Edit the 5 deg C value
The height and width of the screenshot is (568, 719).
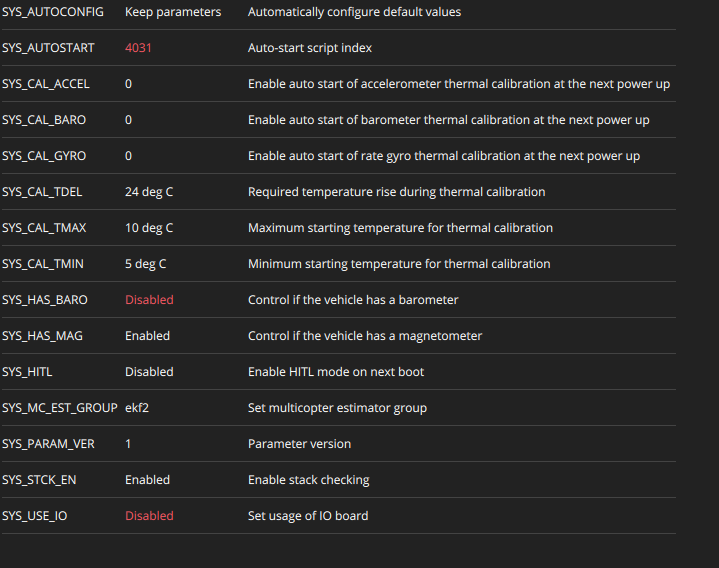tap(145, 264)
